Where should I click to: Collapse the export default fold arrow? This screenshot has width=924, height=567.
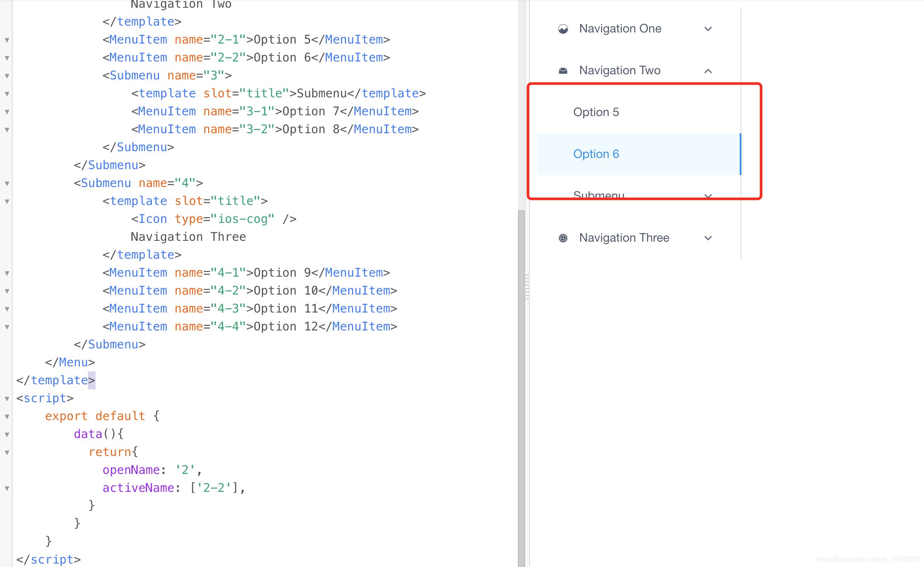click(7, 417)
